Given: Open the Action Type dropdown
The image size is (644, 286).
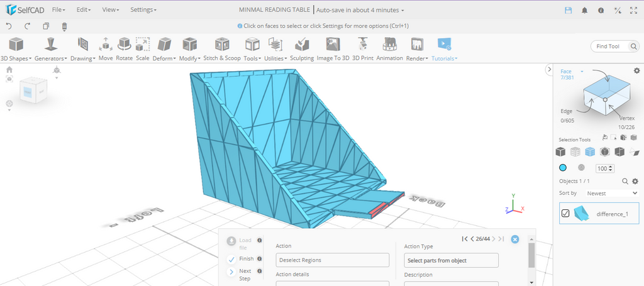Looking at the screenshot, I should click(451, 260).
